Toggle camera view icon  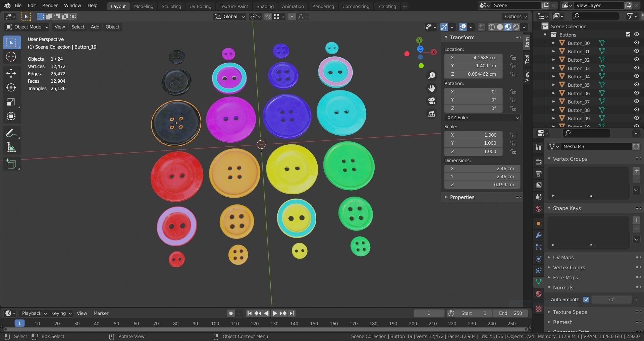432,101
